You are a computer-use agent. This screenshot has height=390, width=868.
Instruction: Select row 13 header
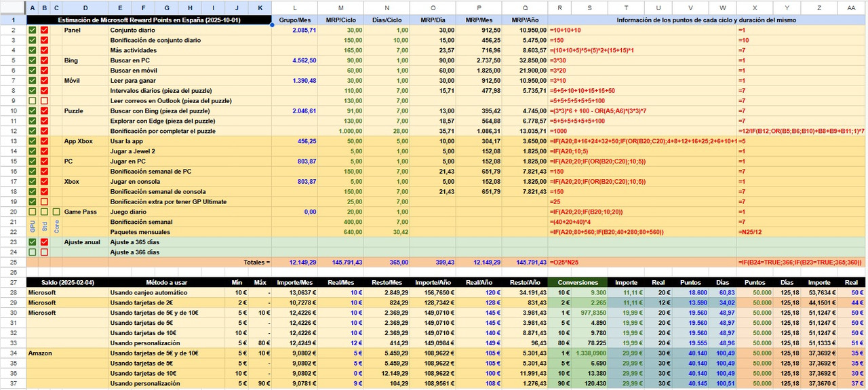13,141
